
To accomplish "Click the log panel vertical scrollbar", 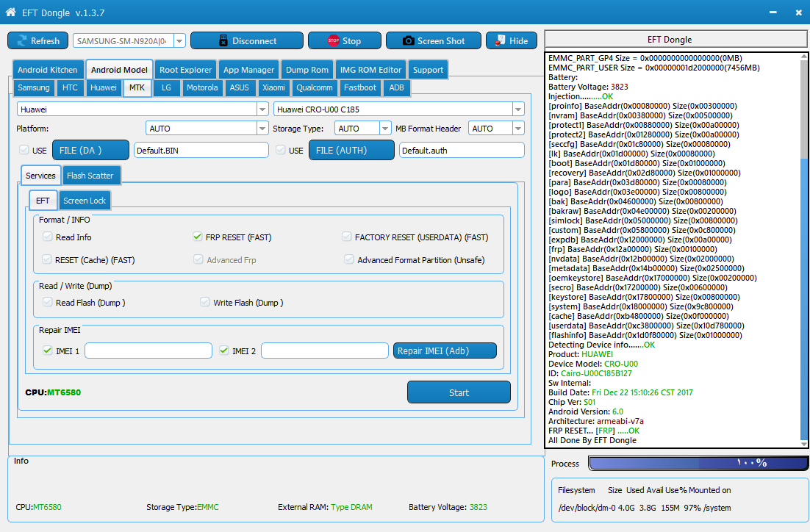I will click(x=804, y=250).
